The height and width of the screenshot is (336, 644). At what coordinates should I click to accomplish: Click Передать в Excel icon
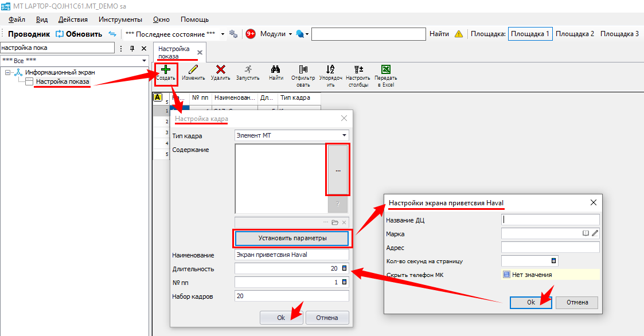pos(386,70)
